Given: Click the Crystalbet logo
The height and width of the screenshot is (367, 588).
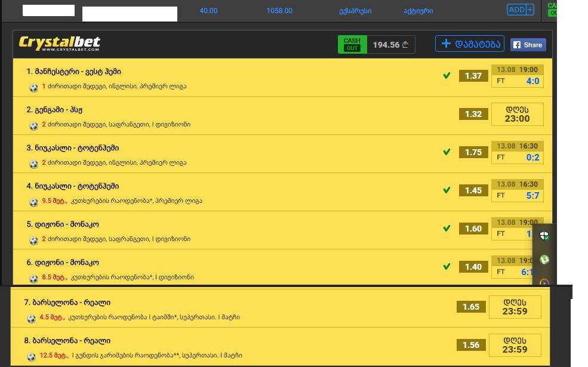Looking at the screenshot, I should coord(60,44).
